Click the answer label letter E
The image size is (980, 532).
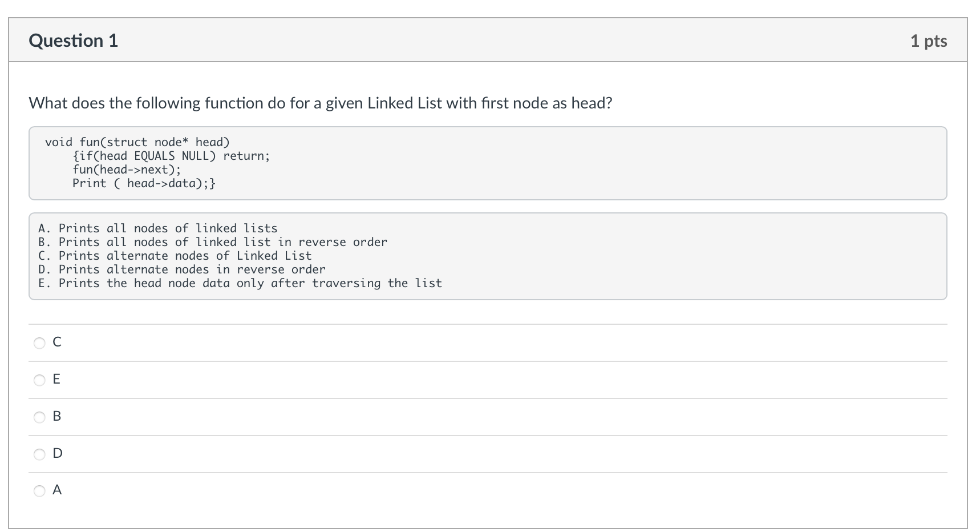coord(56,379)
